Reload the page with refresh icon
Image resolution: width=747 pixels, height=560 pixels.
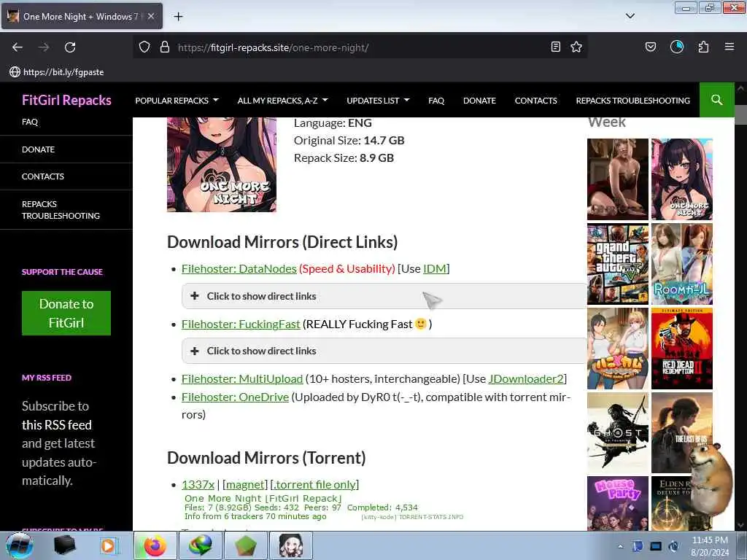tap(70, 47)
